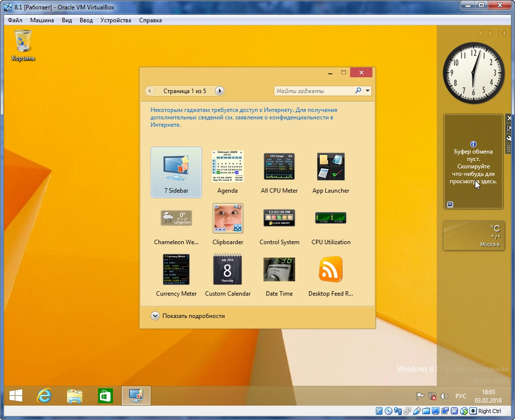515x420 pixels.
Task: Enlarge the clipboard gadget size
Action: tap(509, 128)
